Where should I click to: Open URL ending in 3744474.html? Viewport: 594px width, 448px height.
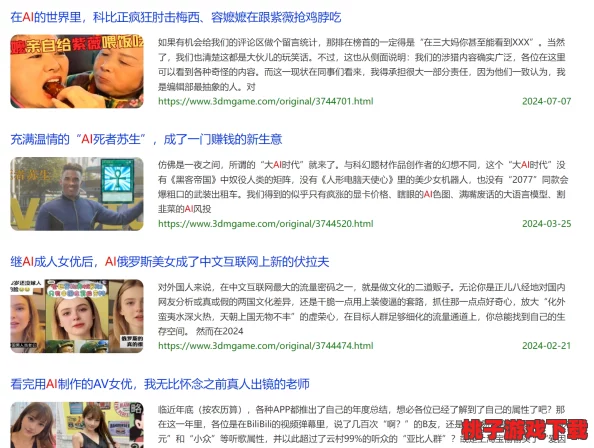[x=266, y=346]
